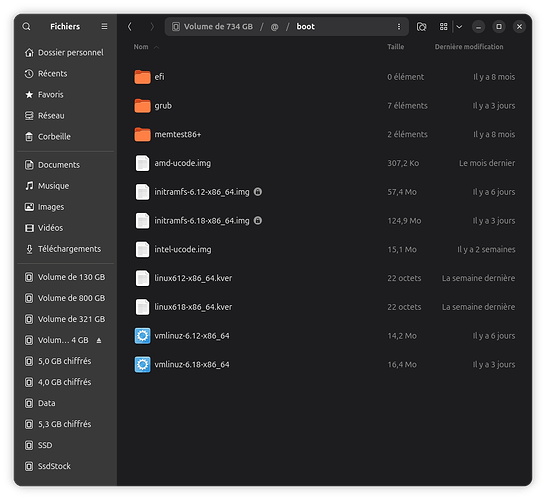Open the path bar three-dot menu

click(399, 27)
